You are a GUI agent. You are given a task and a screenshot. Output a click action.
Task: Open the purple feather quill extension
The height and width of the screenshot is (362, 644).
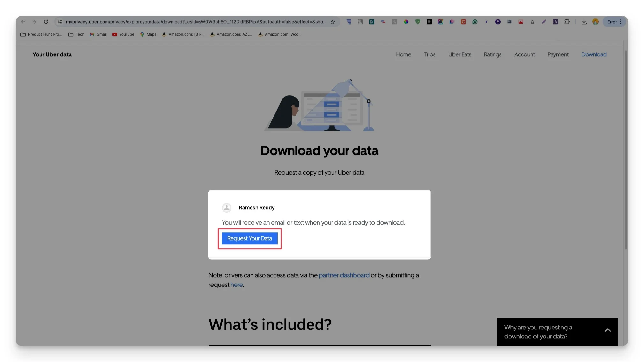544,22
